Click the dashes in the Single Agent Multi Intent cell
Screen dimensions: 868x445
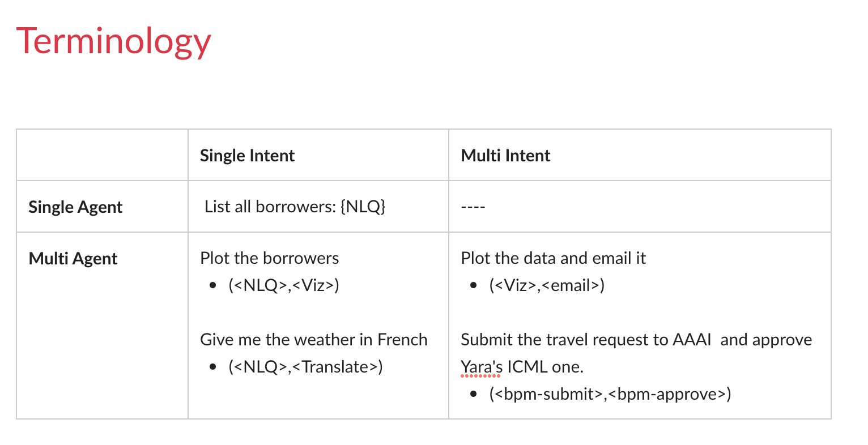tap(473, 207)
